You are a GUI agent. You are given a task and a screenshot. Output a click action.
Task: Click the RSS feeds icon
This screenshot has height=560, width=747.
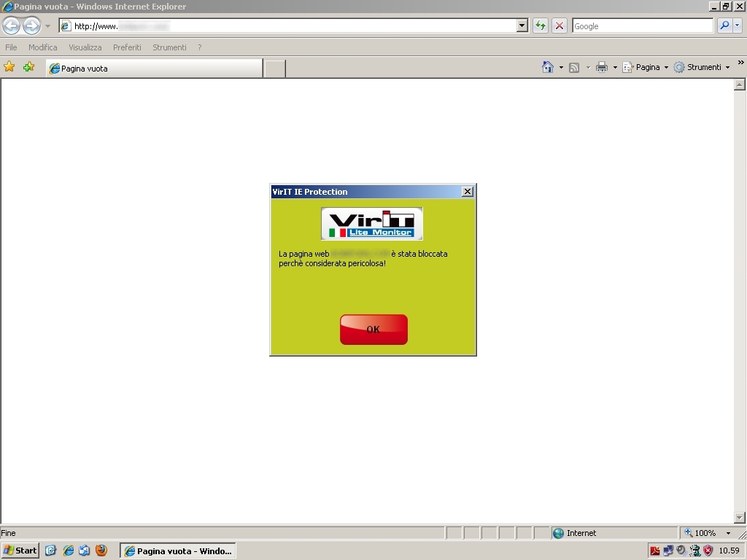click(575, 68)
